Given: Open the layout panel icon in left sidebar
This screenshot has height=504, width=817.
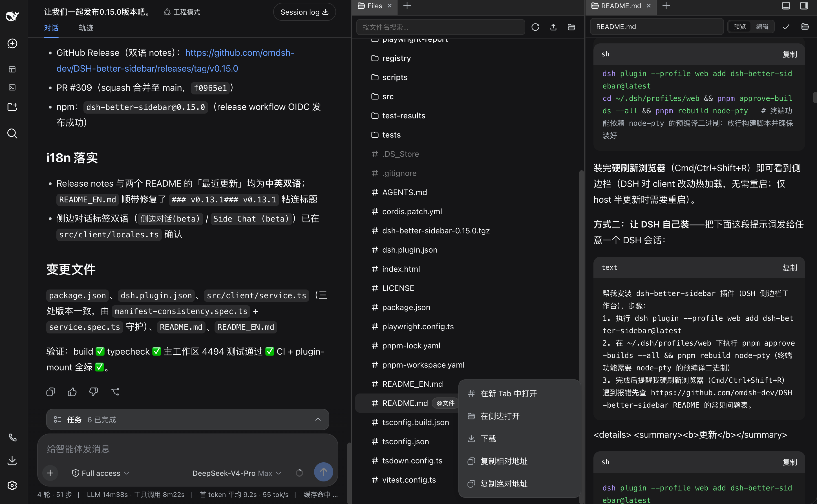Looking at the screenshot, I should [12, 69].
